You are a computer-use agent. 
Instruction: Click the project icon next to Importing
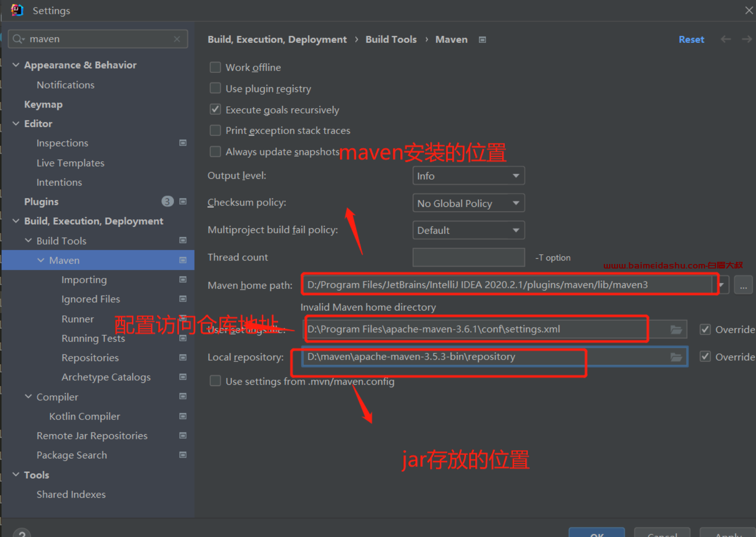point(183,280)
